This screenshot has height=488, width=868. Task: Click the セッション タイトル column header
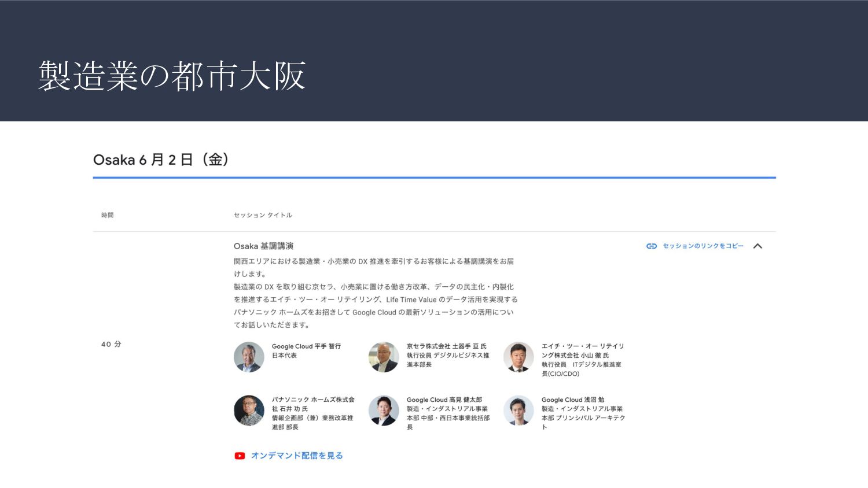[263, 215]
